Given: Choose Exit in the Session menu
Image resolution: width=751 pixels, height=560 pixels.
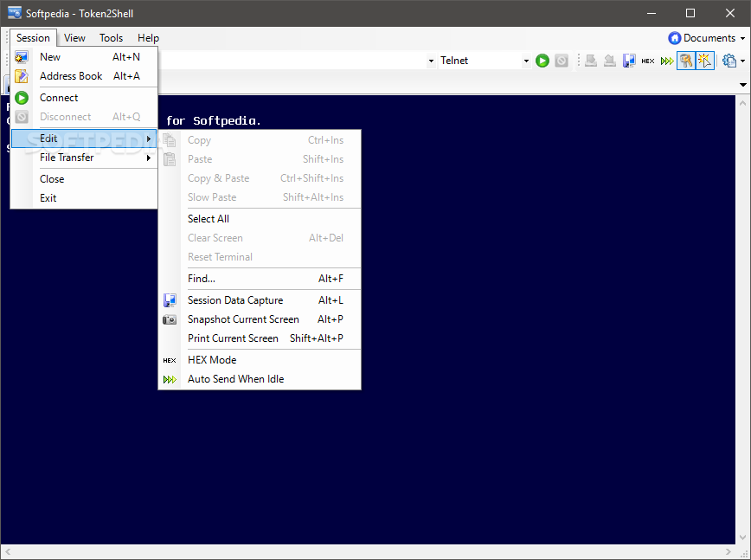Looking at the screenshot, I should (x=84, y=198).
